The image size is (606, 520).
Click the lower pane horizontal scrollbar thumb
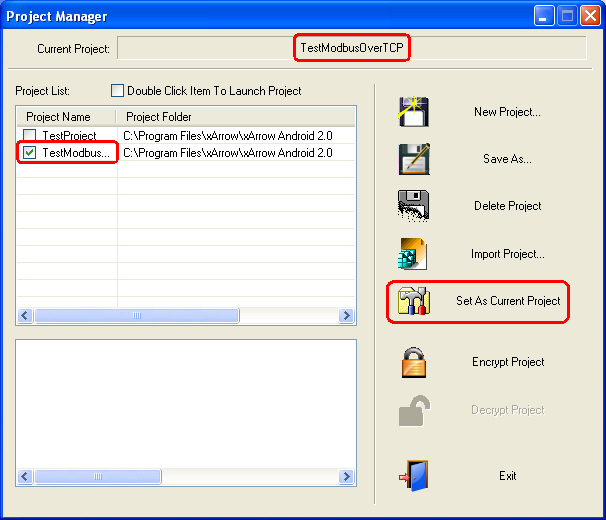click(x=98, y=476)
